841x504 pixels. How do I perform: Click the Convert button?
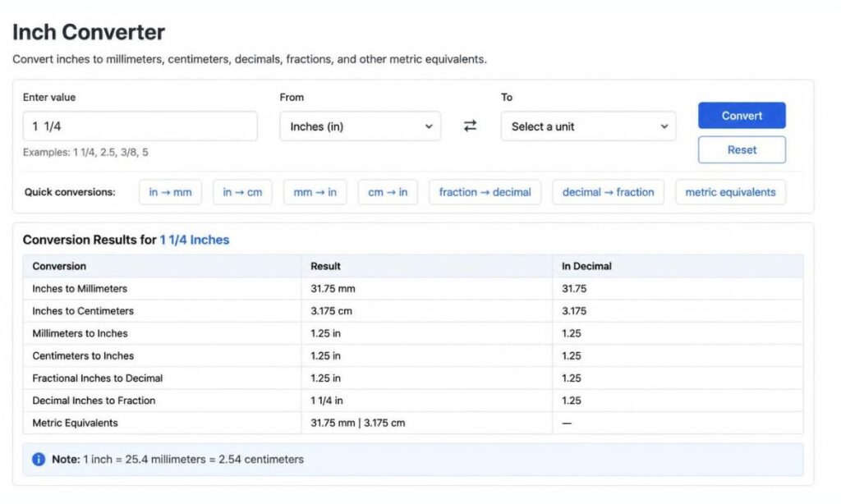[x=742, y=116]
